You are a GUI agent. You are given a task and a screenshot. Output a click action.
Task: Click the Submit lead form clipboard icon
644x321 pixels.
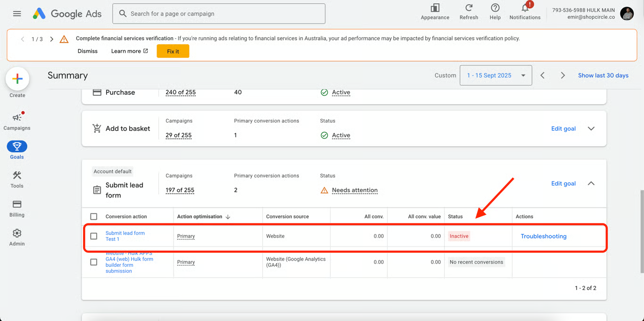pos(97,190)
